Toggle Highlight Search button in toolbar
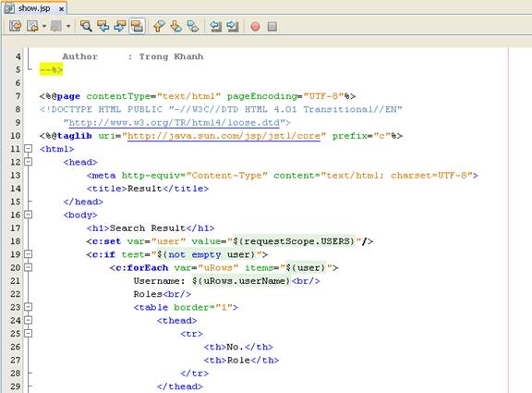Viewport: 532px width, 393px height. (x=137, y=26)
